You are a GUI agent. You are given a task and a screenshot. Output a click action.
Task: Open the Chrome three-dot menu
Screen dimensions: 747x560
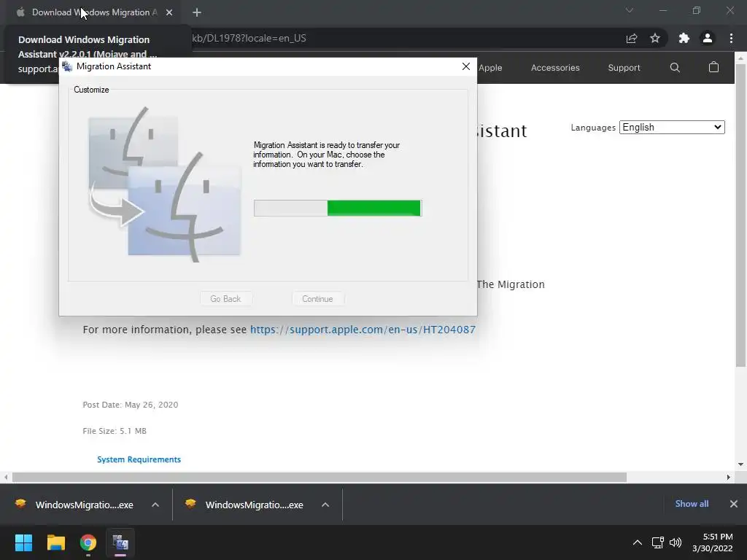coord(731,39)
